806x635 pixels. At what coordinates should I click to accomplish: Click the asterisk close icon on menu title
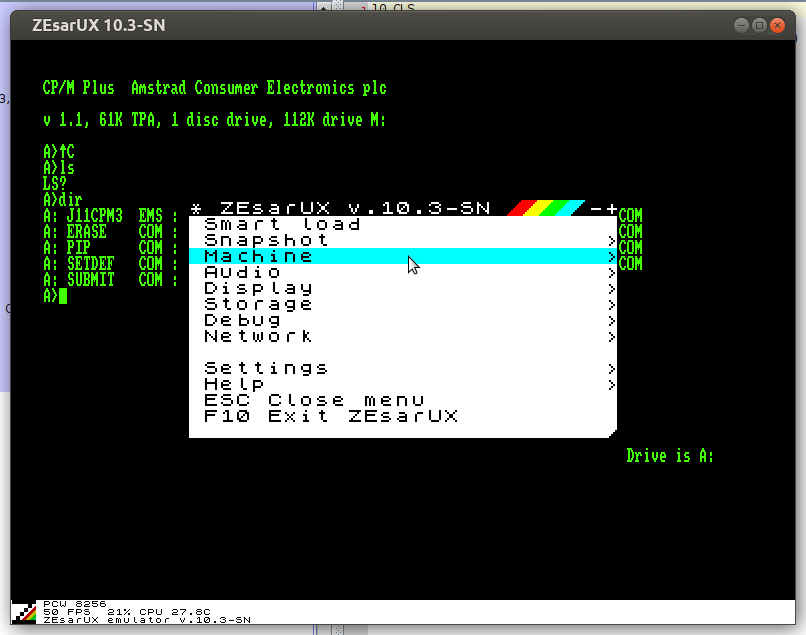click(x=196, y=209)
